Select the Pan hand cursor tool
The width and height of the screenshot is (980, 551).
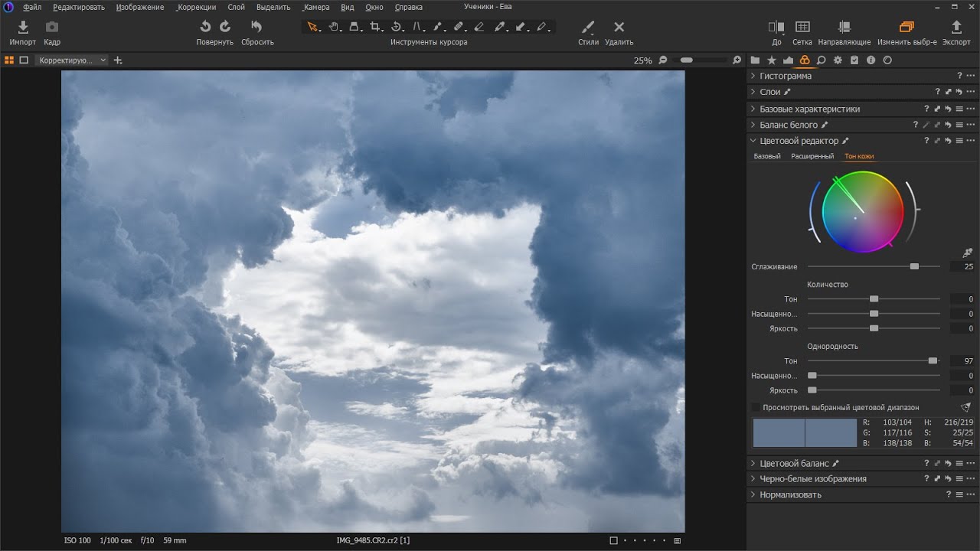[334, 27]
